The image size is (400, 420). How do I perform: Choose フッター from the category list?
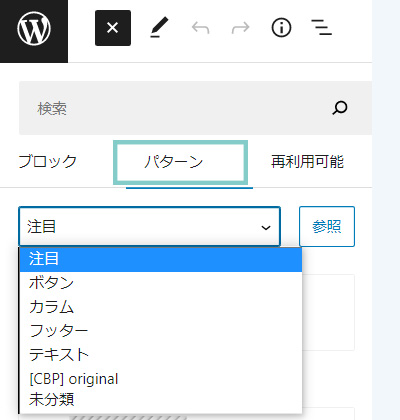coord(161,331)
